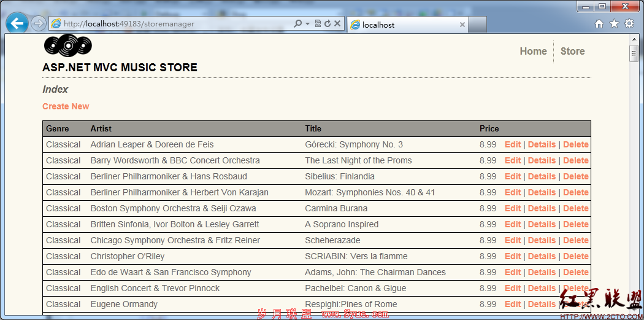Screen dimensions: 644x320
Task: Click artist 'Edo de Waart & San Francisco Symphony'
Action: coord(171,272)
